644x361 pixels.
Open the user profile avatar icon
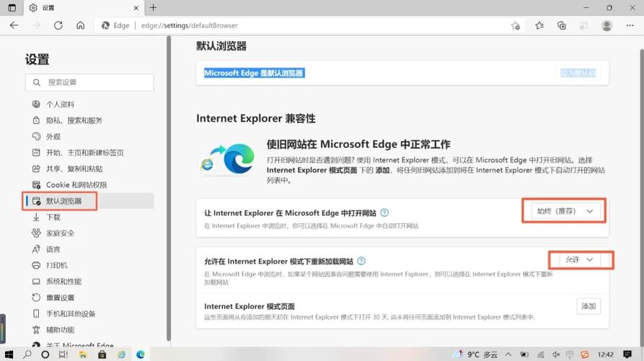click(606, 25)
